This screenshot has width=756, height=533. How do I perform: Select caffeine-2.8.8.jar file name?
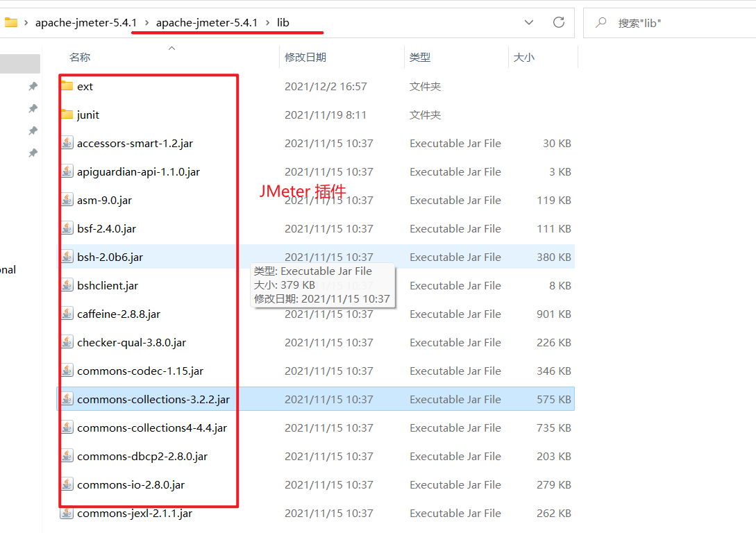coord(119,314)
